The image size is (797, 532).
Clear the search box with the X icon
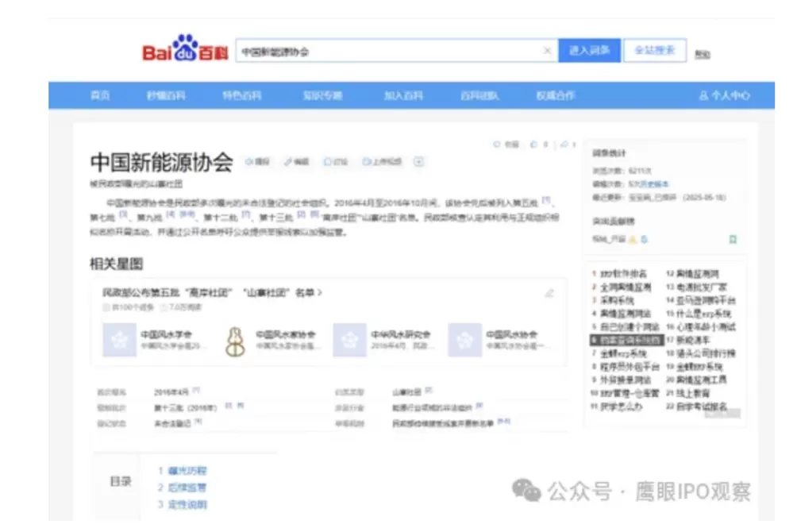click(547, 49)
